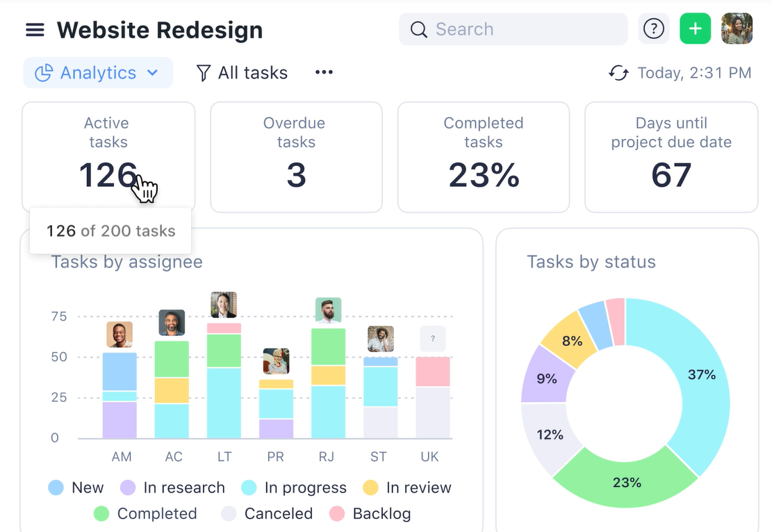772x532 pixels.
Task: Select the Completed tasks 23% card
Action: pos(484,157)
